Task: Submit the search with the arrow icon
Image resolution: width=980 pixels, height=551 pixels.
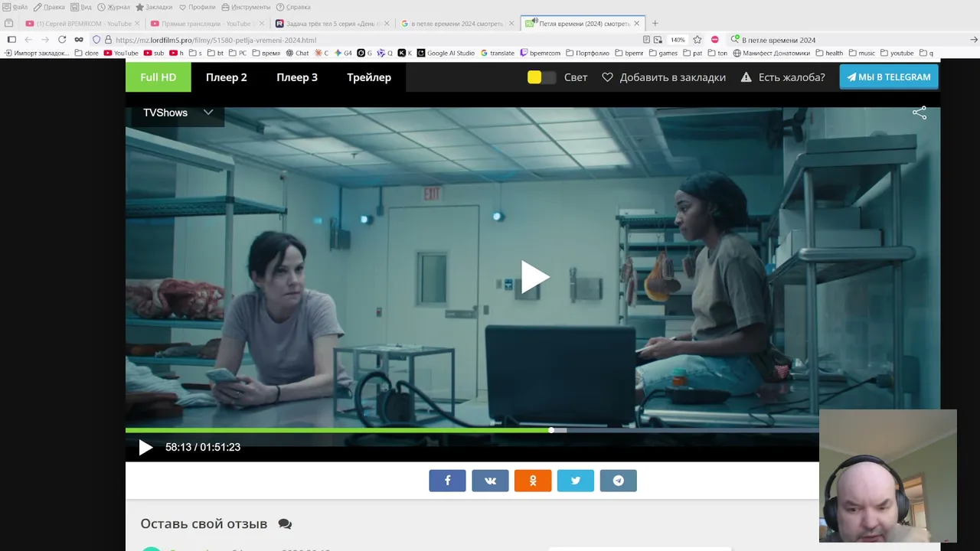Action: click(x=974, y=40)
